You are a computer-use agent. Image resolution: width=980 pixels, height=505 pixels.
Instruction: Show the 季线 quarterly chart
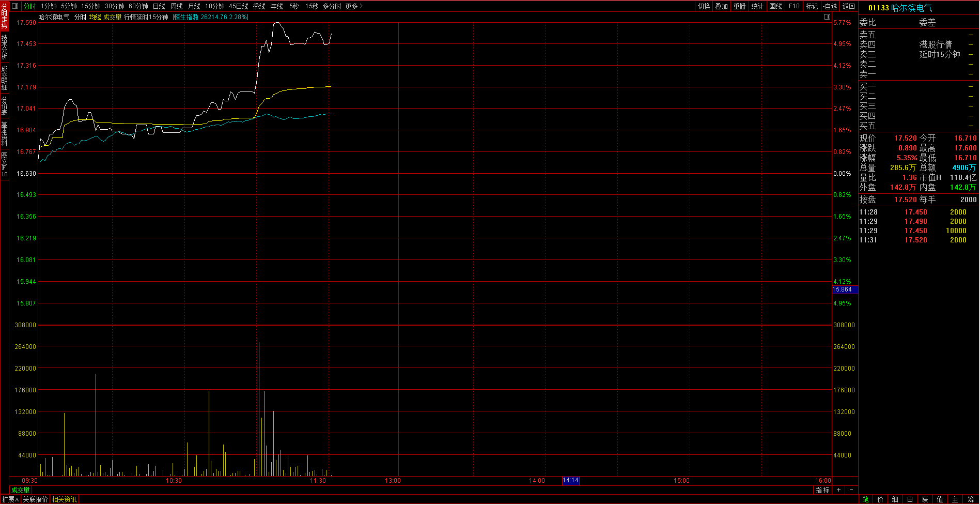coord(259,6)
